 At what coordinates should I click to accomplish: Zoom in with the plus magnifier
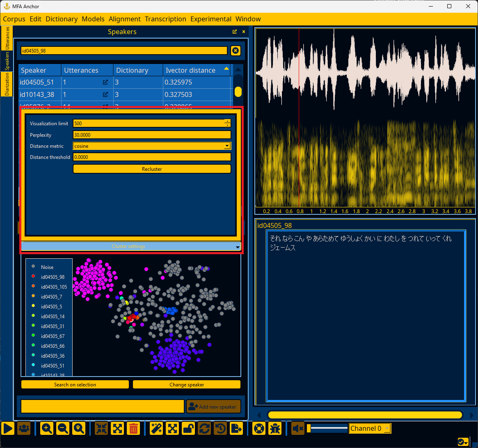pyautogui.click(x=47, y=429)
